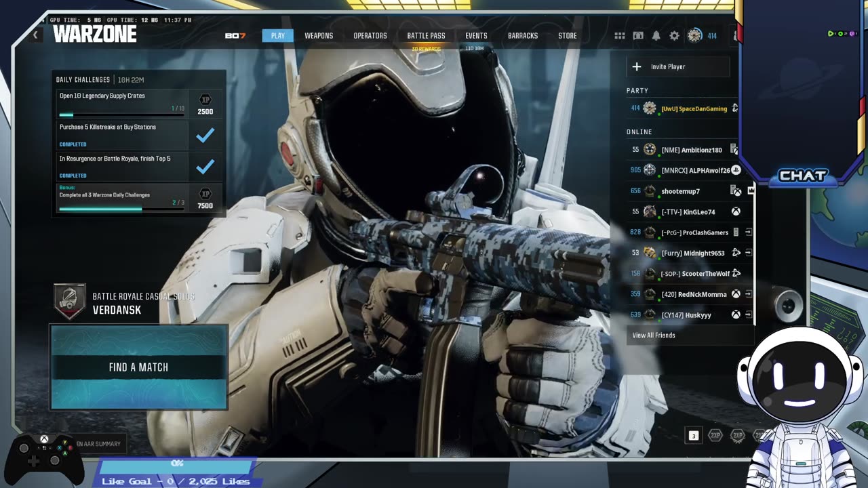868x488 pixels.
Task: Click Midnight9653 avatar emblem
Action: 650,253
